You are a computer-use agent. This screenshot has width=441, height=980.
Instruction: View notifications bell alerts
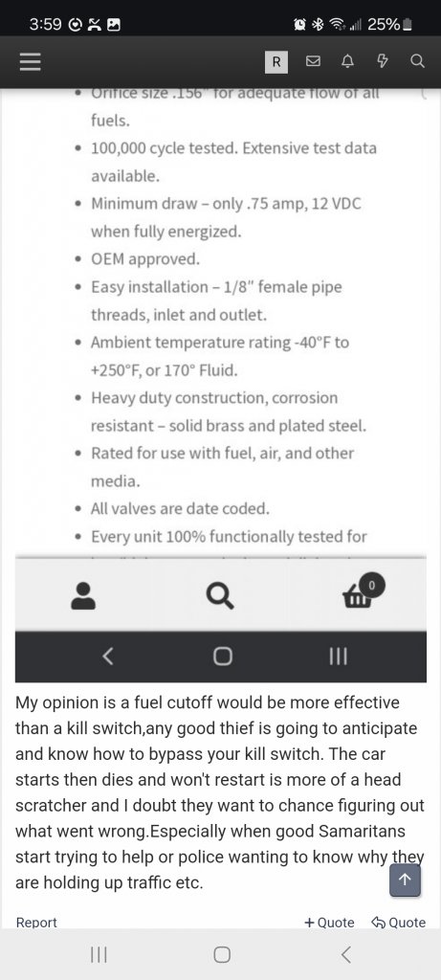coord(348,62)
